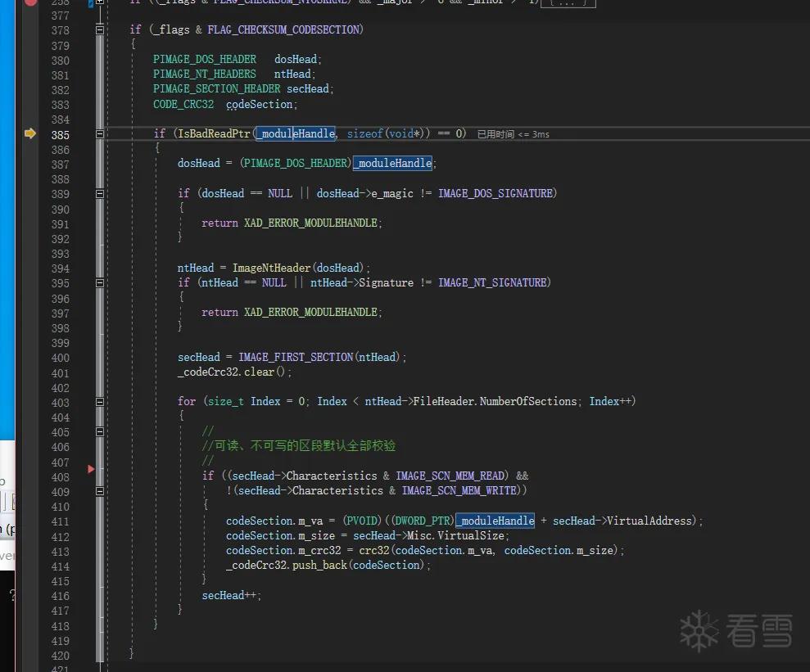Screen dimensions: 810x672
Task: Click line number 400 in the gutter
Action: 60,358
